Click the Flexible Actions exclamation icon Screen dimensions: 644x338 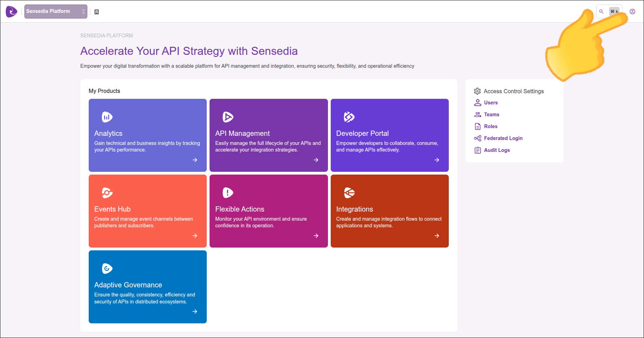click(228, 193)
